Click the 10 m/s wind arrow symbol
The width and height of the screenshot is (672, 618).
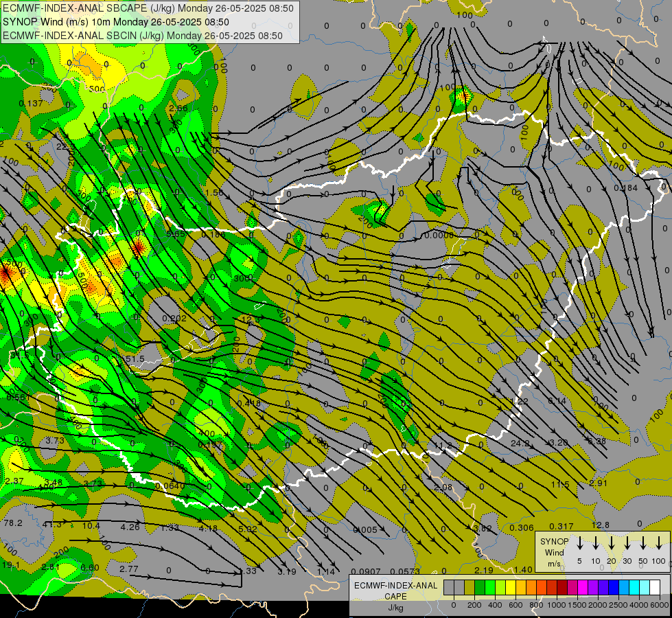(595, 543)
